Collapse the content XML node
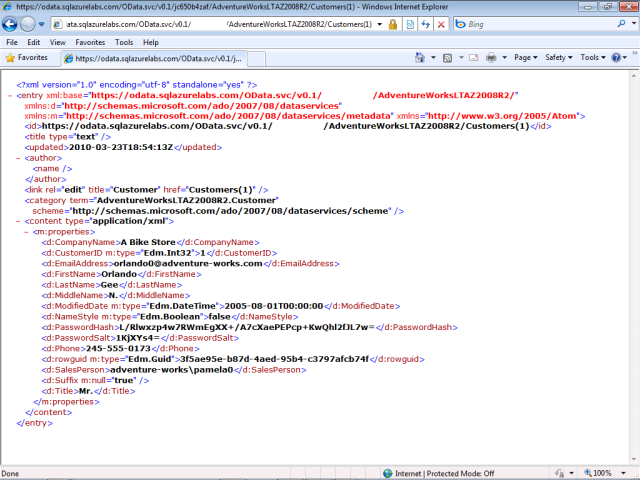 pyautogui.click(x=18, y=221)
